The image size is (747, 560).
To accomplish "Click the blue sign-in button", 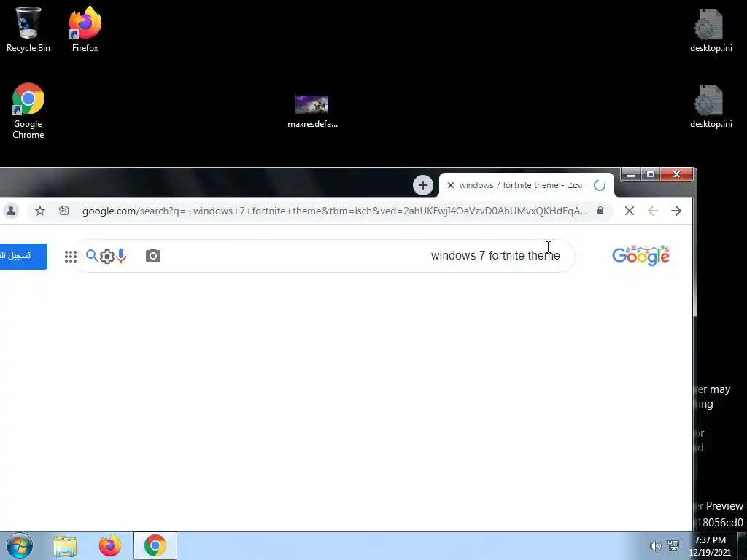I will [x=23, y=256].
